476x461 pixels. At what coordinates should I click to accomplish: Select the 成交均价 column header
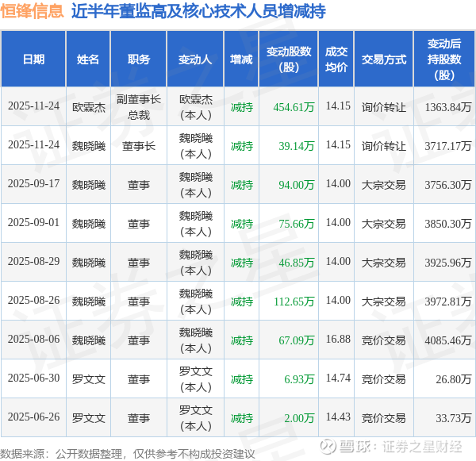point(336,60)
